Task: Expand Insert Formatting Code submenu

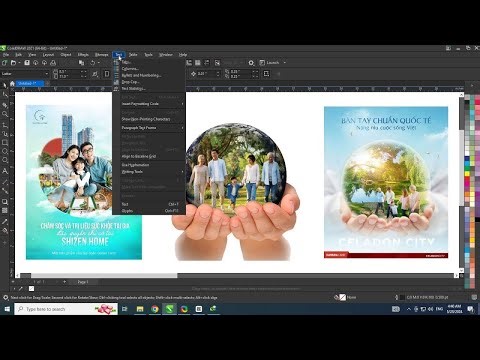Action: point(149,104)
